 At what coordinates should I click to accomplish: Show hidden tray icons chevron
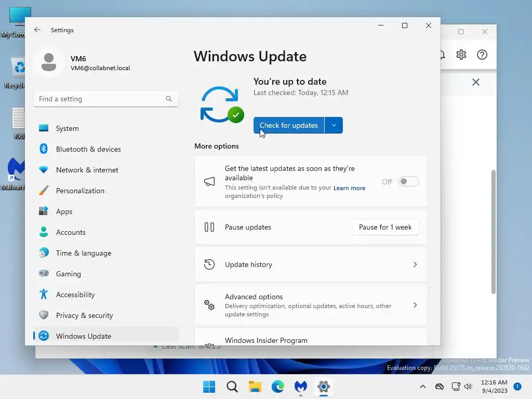[423, 387]
